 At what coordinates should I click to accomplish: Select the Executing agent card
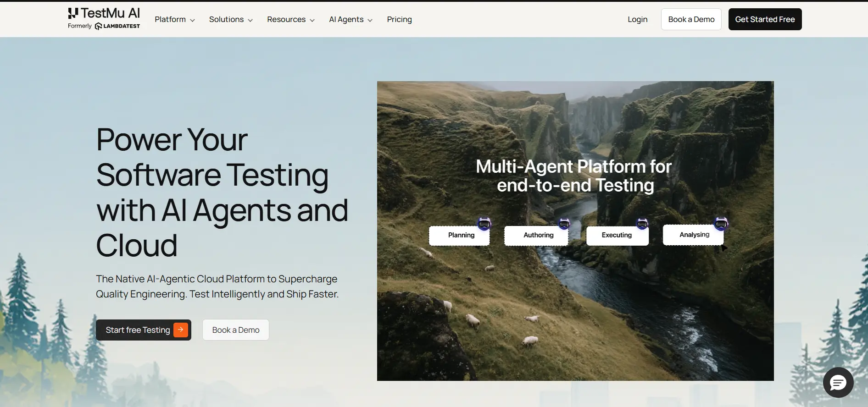[x=618, y=235]
